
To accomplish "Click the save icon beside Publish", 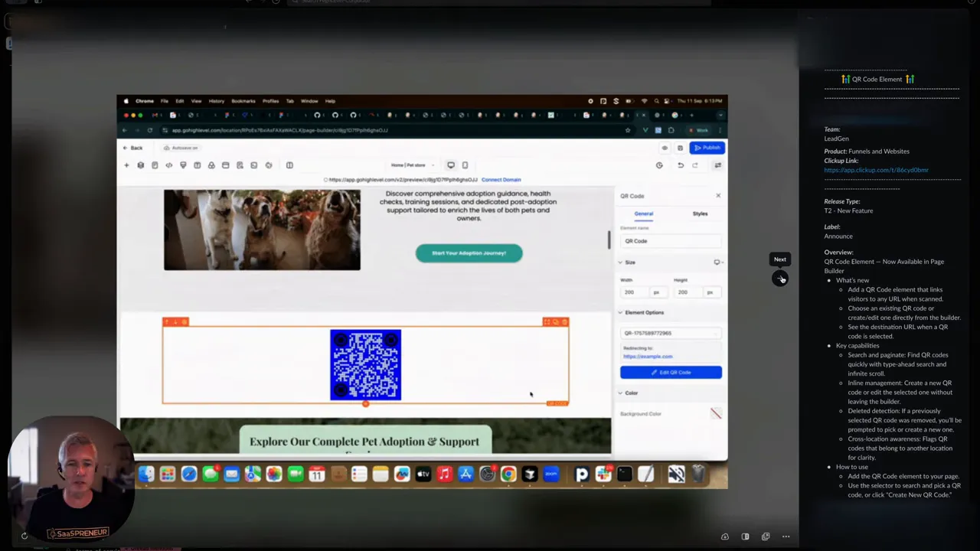I will click(680, 148).
